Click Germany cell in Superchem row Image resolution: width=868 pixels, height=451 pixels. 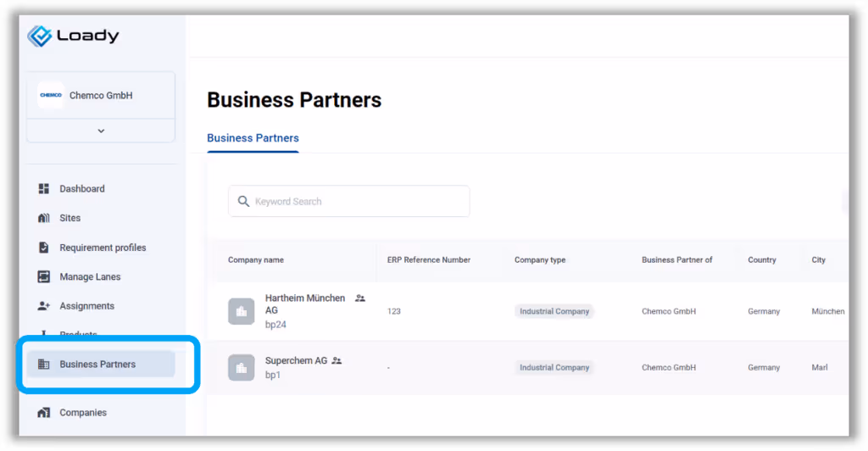764,367
